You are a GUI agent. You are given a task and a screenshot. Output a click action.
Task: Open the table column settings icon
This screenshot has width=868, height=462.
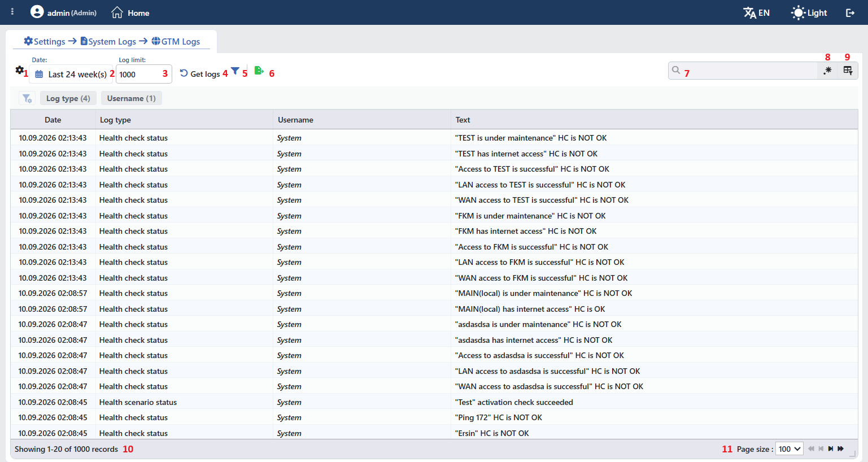coord(848,71)
